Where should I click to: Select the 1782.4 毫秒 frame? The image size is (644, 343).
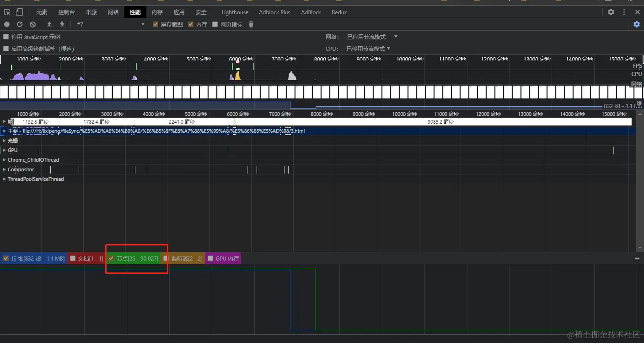(97, 122)
